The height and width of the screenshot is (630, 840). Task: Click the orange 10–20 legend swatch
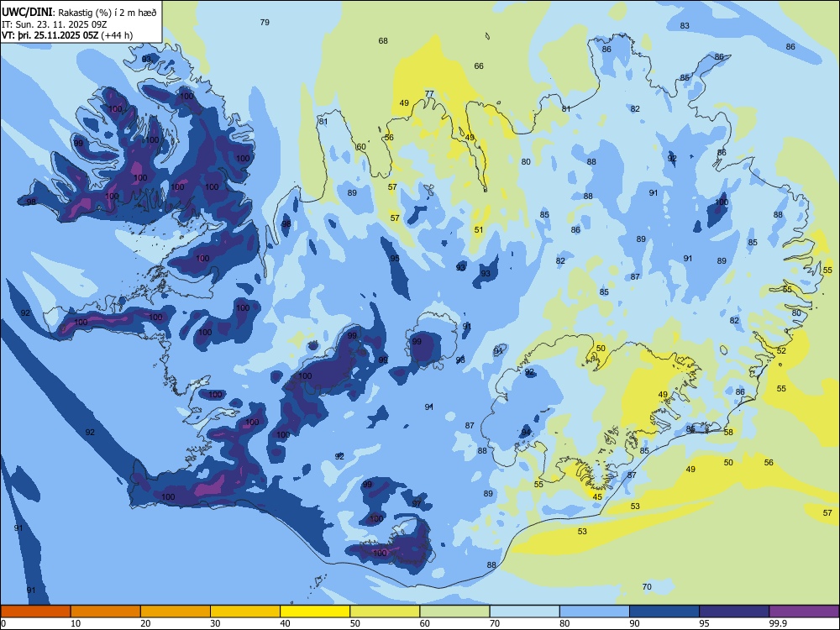(106, 612)
